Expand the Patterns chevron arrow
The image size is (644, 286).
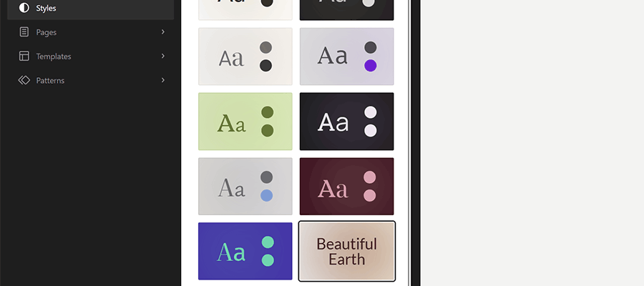(x=163, y=81)
